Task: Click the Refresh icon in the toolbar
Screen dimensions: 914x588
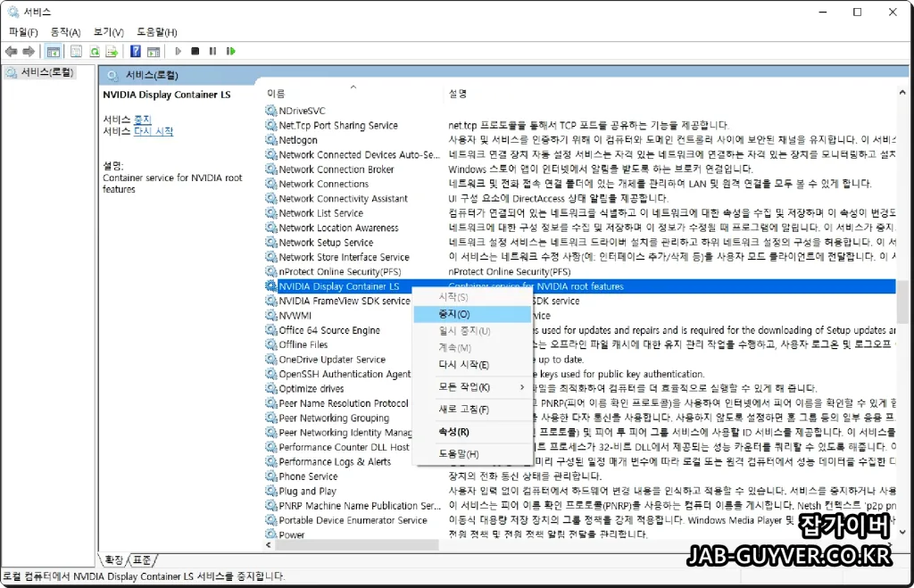Action: tap(96, 51)
